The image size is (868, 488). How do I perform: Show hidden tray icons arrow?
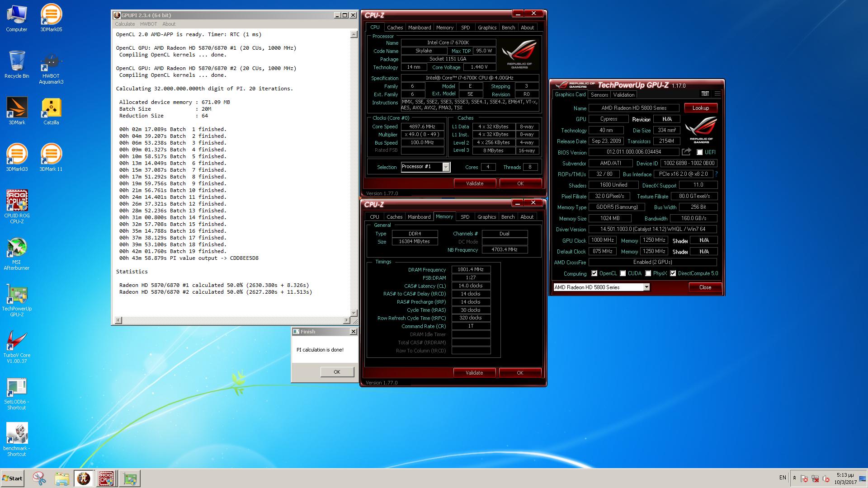tap(794, 478)
